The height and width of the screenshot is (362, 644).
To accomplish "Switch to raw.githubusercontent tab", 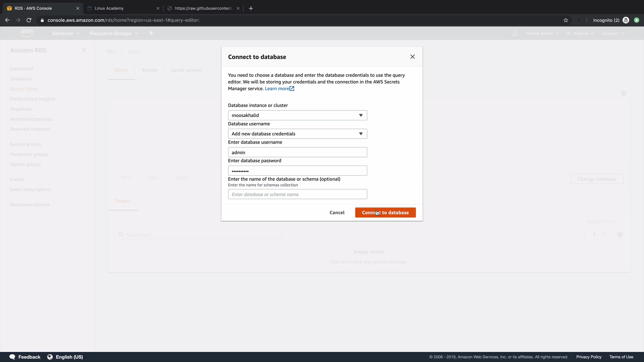I will pyautogui.click(x=203, y=8).
